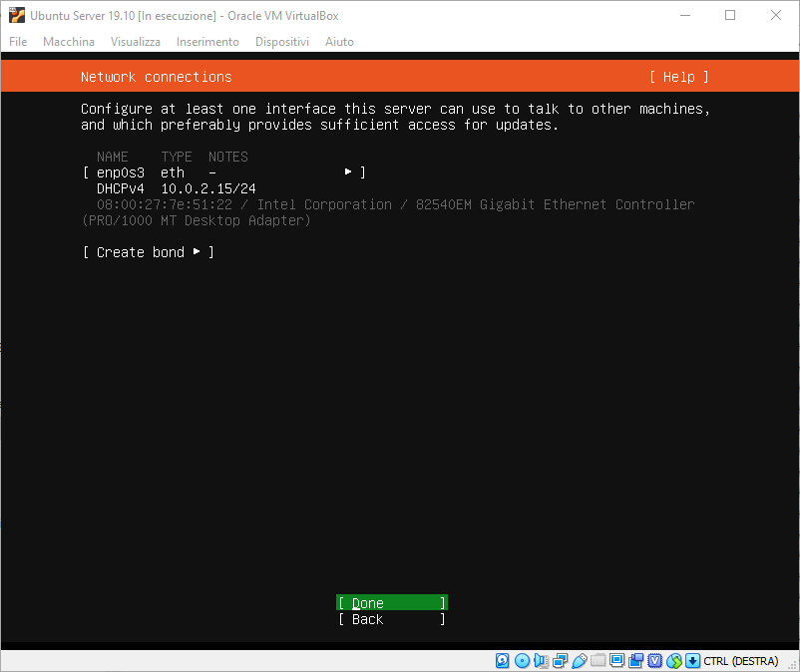The image size is (800, 672).
Task: Open the Macchina menu
Action: tap(69, 41)
